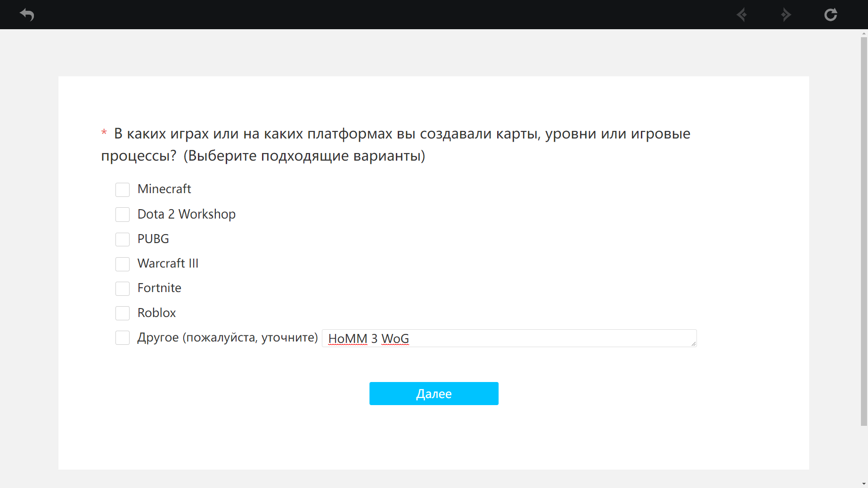Click the vertical page scrollbar
Viewport: 868px width, 488px height.
click(864, 231)
